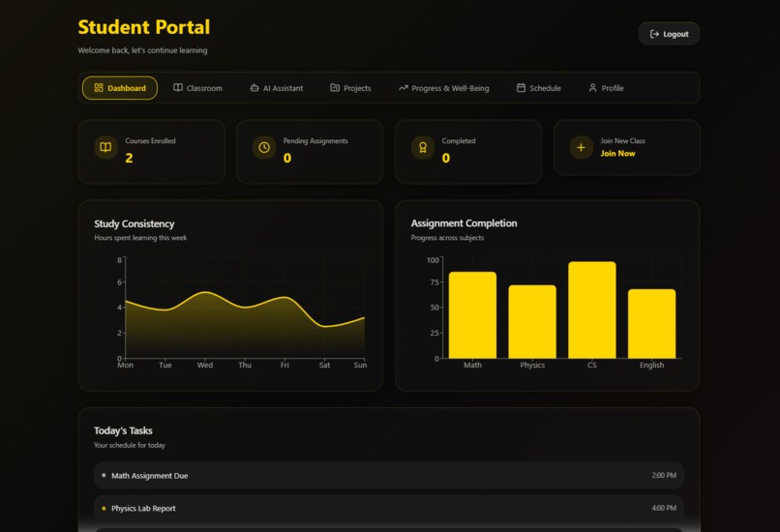Click the Dashboard grid icon
Image resolution: width=780 pixels, height=532 pixels.
[x=99, y=87]
